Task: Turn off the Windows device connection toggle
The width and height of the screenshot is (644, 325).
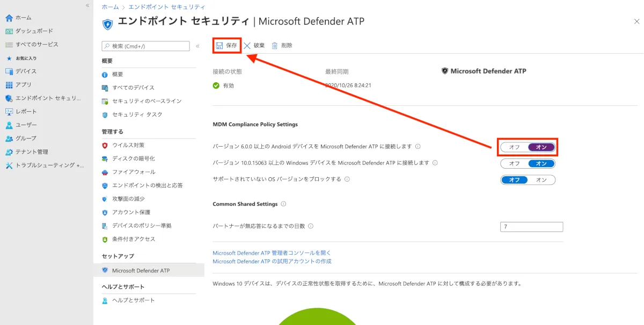Action: 515,163
